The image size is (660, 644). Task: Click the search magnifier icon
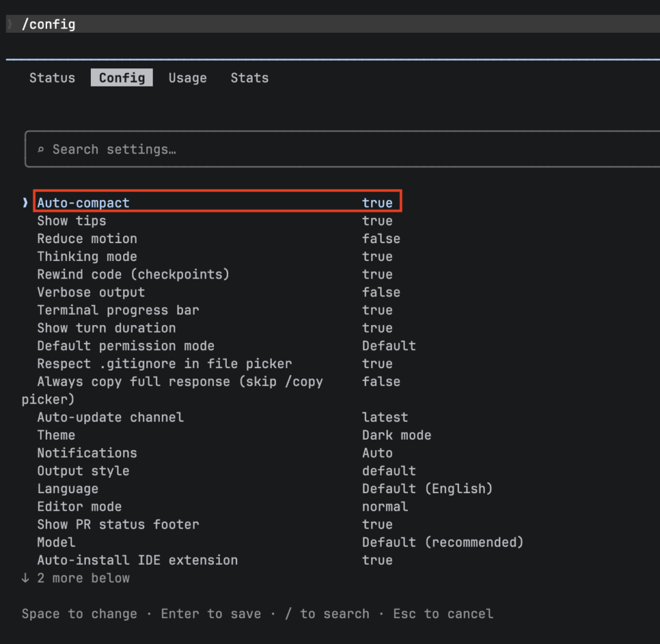click(x=41, y=150)
